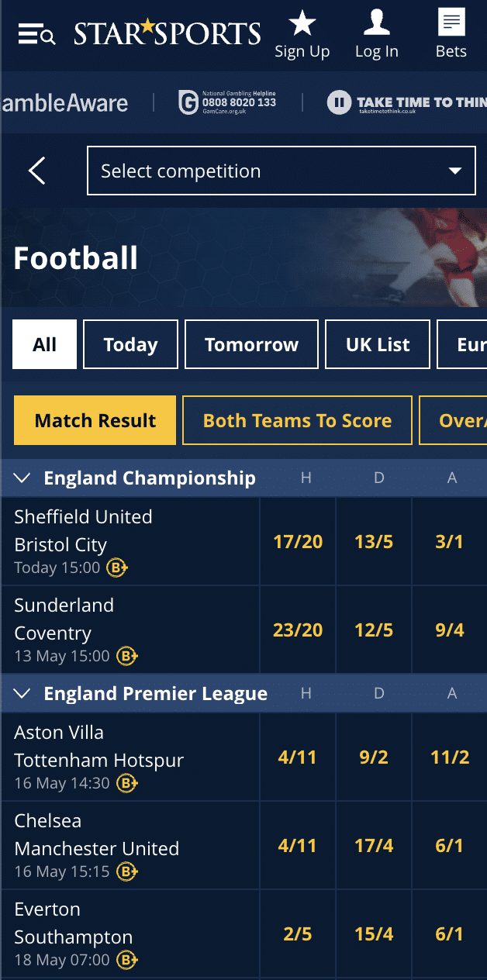The height and width of the screenshot is (980, 487).
Task: Click the Sign Up star icon
Action: (x=302, y=23)
